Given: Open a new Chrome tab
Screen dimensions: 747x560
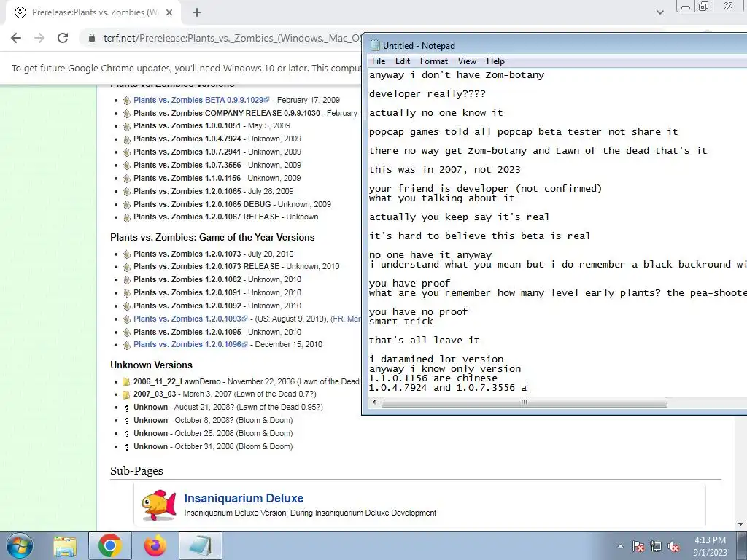Looking at the screenshot, I should pyautogui.click(x=197, y=12).
